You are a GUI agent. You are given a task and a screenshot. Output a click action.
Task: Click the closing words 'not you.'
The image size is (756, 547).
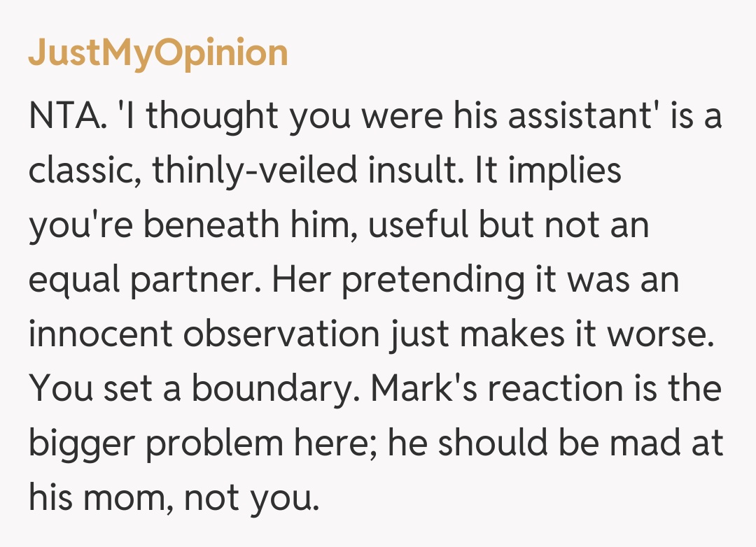pos(250,499)
